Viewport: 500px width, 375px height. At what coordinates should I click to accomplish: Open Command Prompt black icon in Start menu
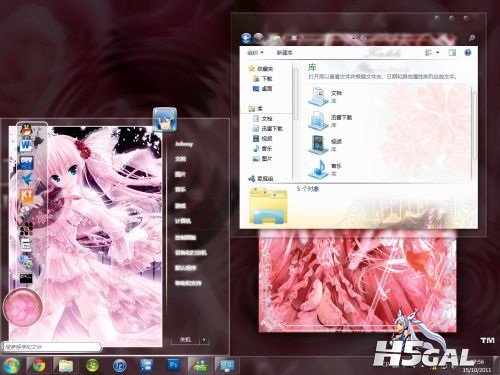tap(26, 278)
